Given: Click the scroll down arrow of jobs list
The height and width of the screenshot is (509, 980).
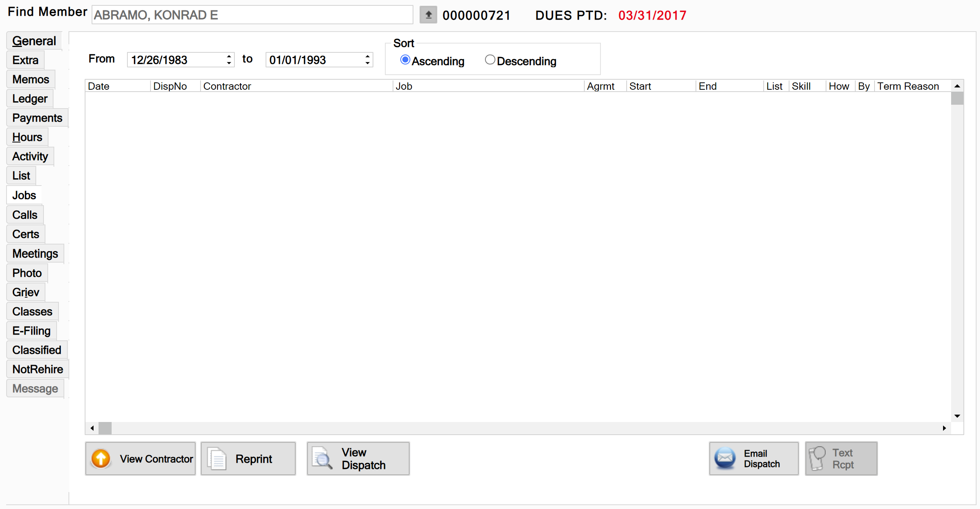Looking at the screenshot, I should [x=957, y=416].
